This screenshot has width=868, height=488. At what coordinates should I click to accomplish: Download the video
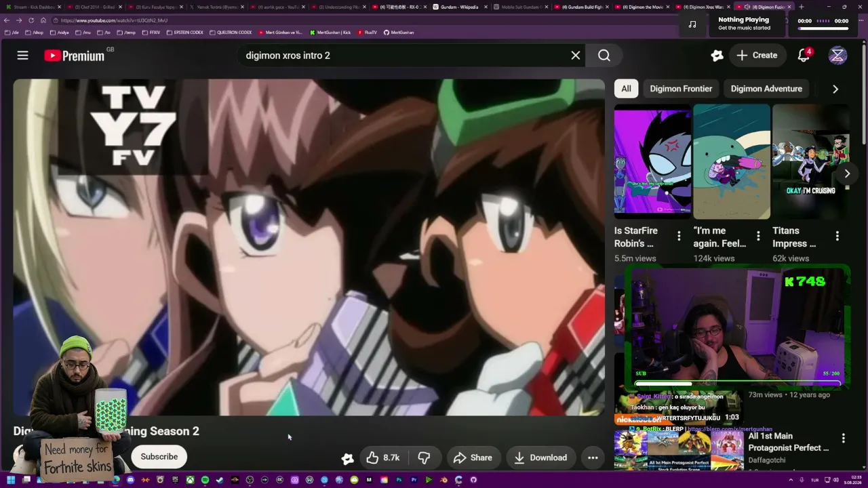(540, 457)
